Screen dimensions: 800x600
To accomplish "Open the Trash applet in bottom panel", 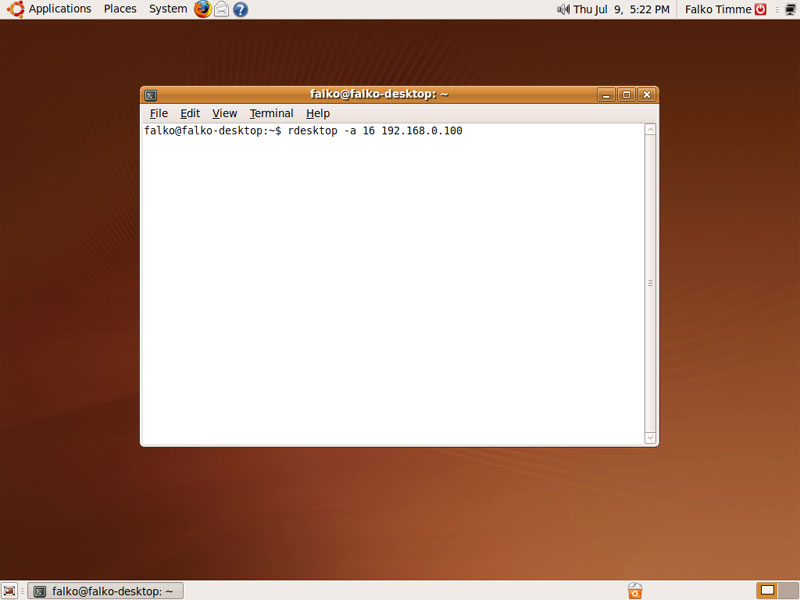I will point(635,591).
